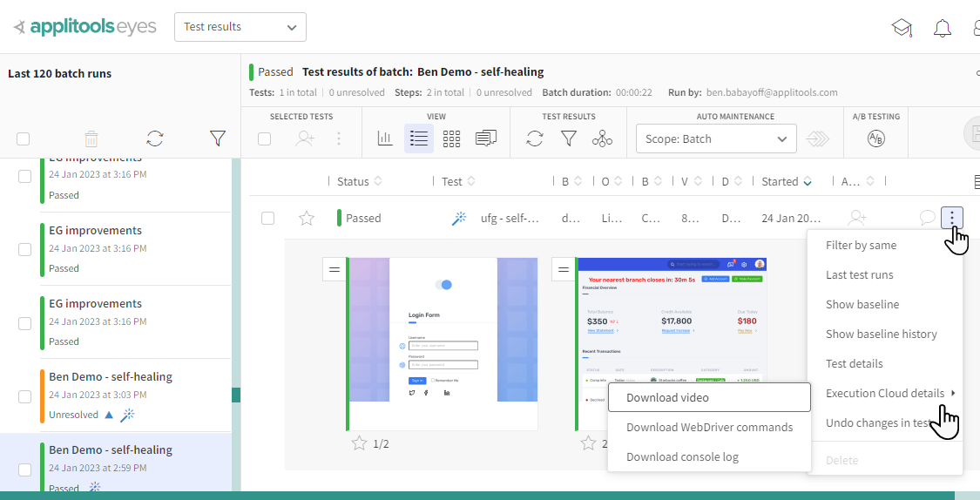Sort by the Started column header
980x500 pixels.
pos(780,181)
